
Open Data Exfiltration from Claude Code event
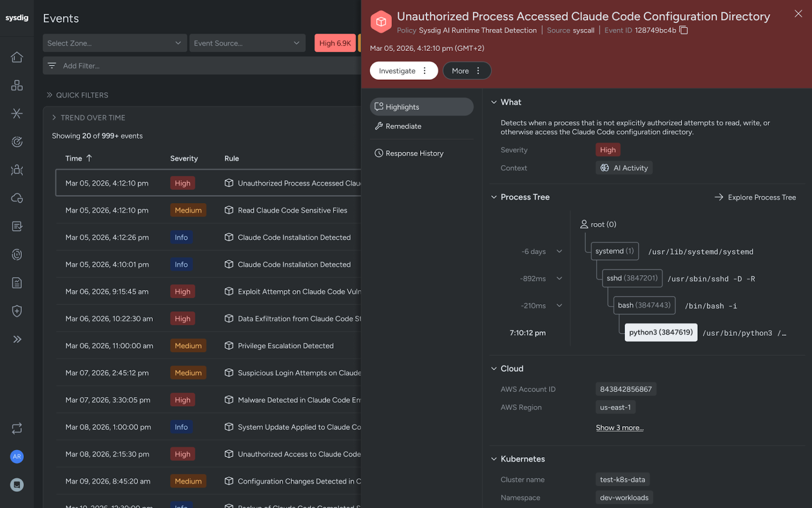coord(208,319)
